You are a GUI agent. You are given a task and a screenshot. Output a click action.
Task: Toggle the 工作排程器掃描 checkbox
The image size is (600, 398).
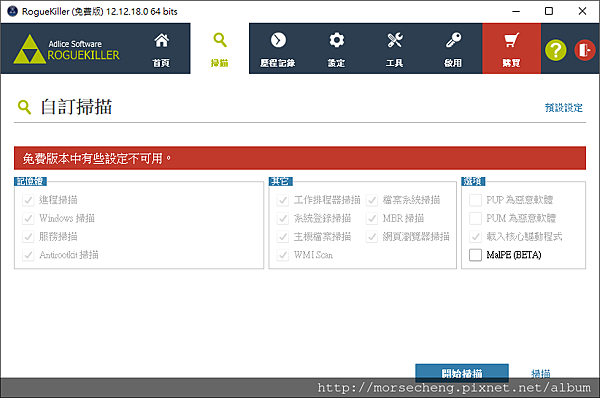(x=283, y=200)
